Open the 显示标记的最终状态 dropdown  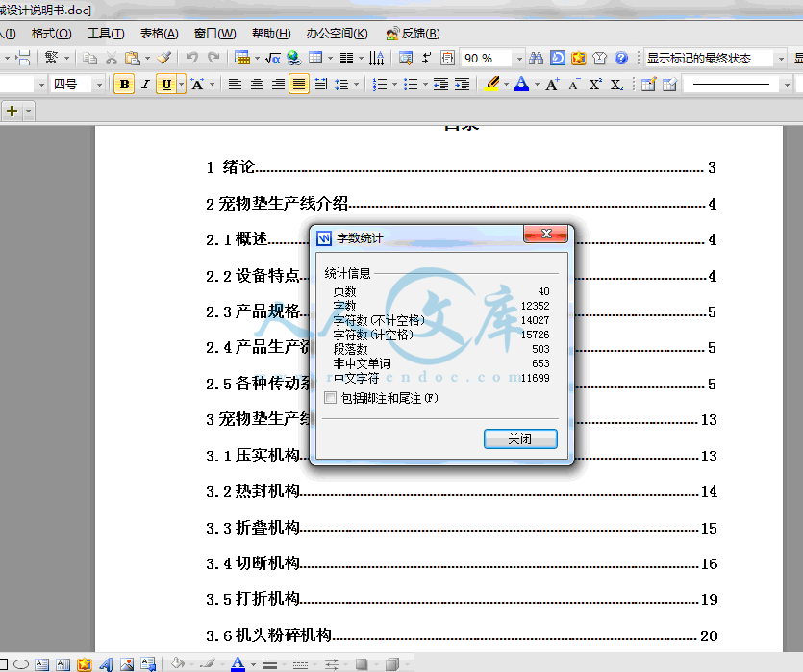(x=781, y=59)
